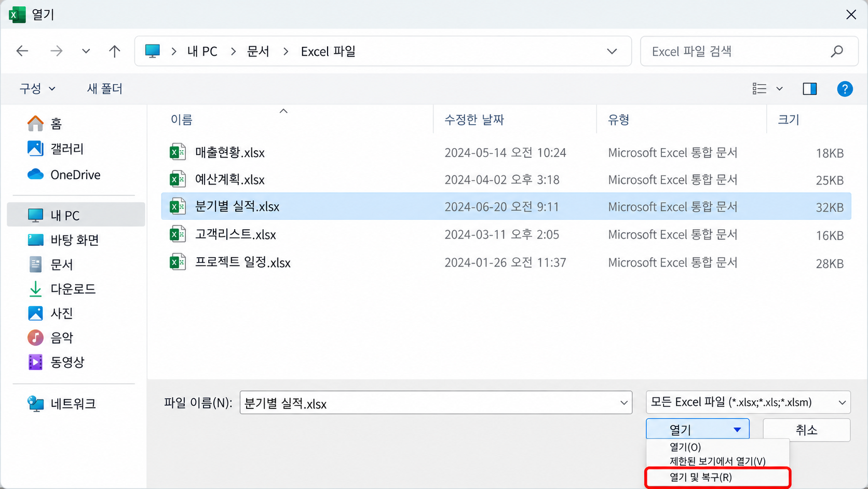Open help with question mark icon

pos(845,89)
